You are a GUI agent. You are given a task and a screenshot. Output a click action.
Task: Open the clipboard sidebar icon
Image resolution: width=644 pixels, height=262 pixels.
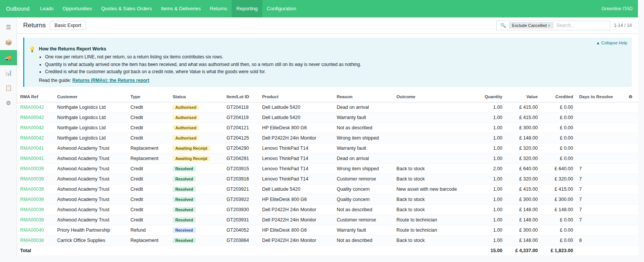coord(8,88)
